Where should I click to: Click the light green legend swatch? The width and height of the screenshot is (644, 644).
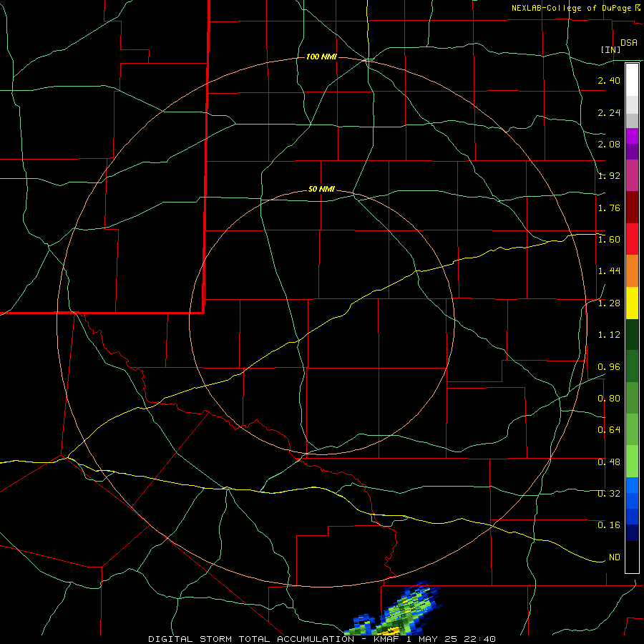point(632,462)
